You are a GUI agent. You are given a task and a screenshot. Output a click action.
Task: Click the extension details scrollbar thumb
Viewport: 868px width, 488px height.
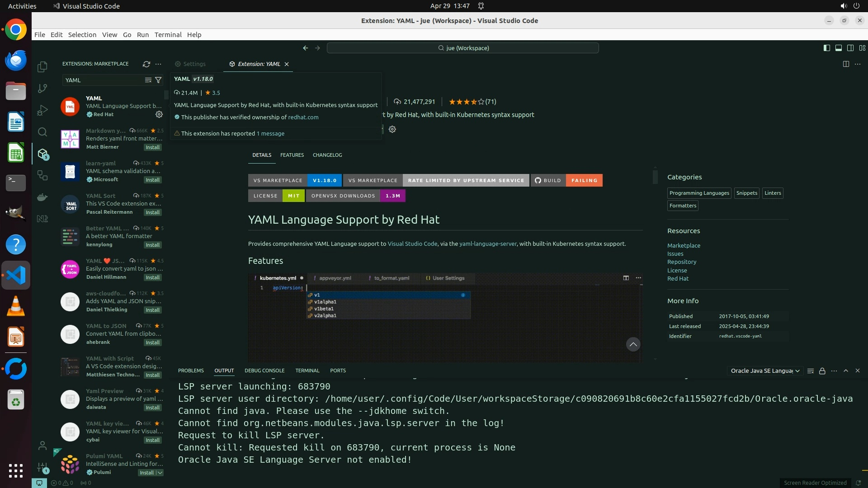(655, 176)
